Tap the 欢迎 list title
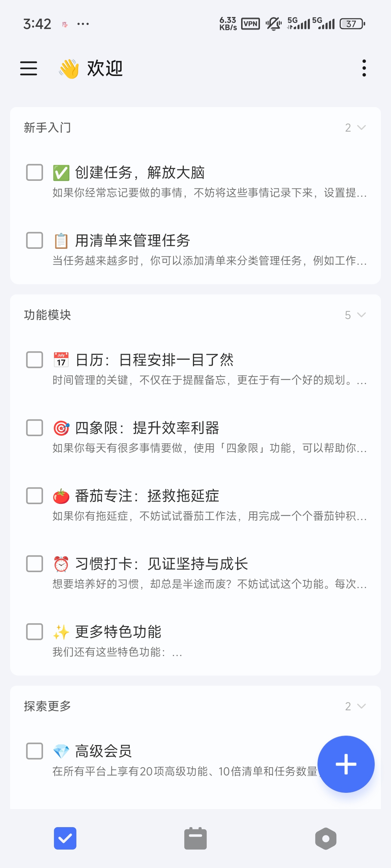Viewport: 391px width, 868px height. click(x=105, y=68)
